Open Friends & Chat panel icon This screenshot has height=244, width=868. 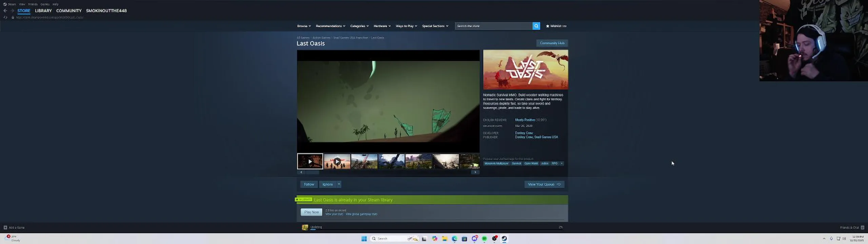(863, 227)
